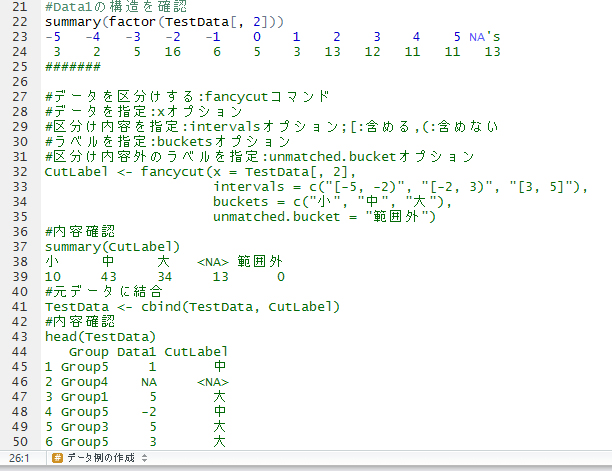This screenshot has height=471, width=612.
Task: Click line number 32 in the gutter
Action: [x=20, y=172]
